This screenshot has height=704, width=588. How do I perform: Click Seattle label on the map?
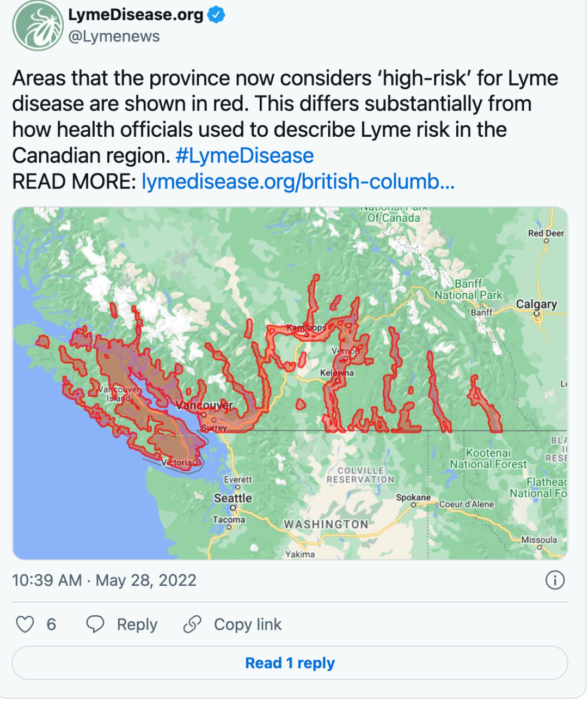point(232,498)
